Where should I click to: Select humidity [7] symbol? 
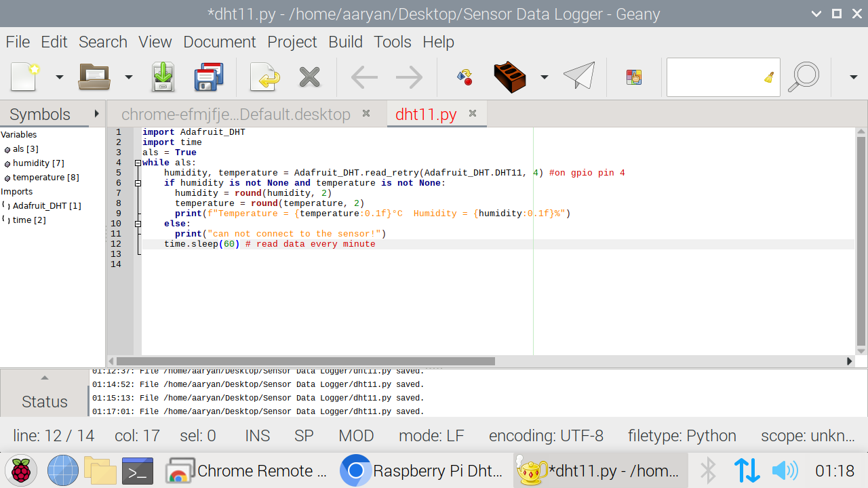(x=38, y=163)
